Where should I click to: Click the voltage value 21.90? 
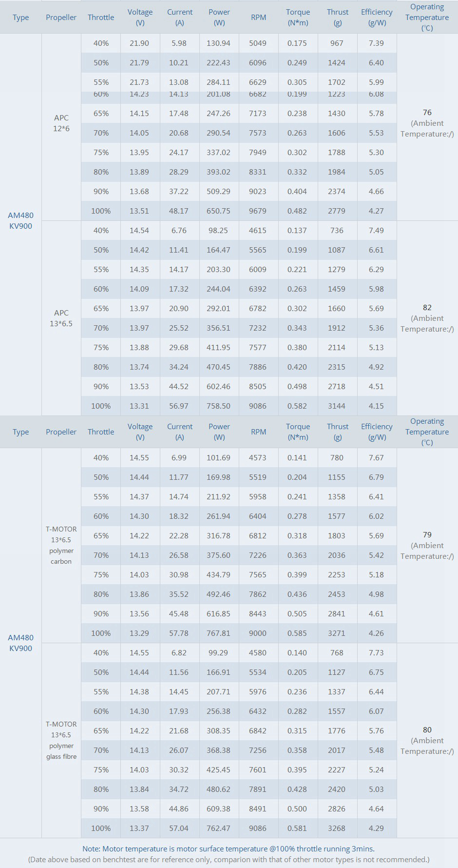[139, 43]
